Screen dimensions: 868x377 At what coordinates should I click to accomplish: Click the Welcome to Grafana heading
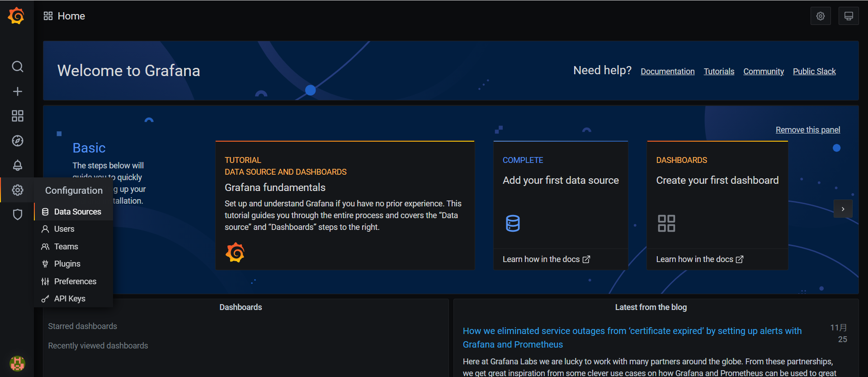129,71
